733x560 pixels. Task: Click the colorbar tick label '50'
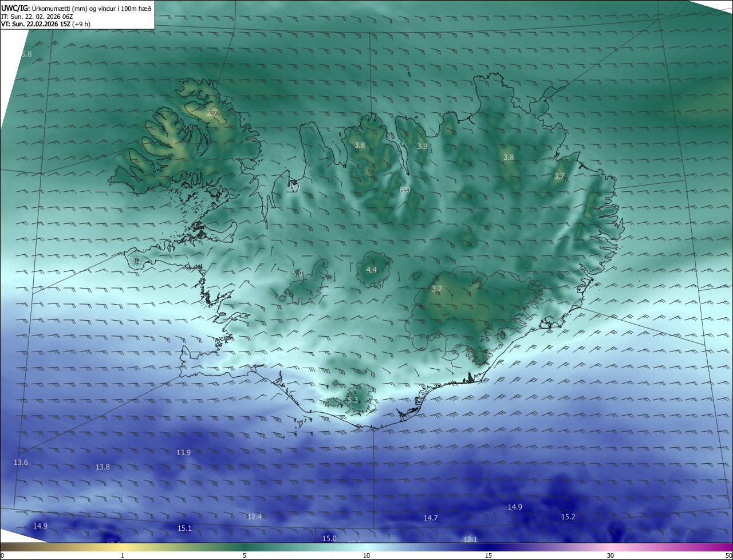coord(728,555)
